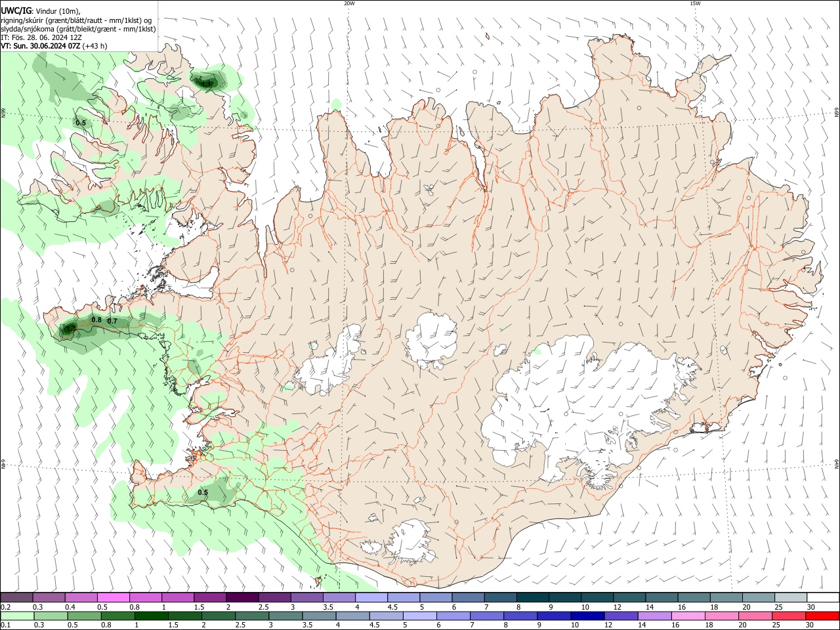840x630 pixels.
Task: Click the light green 0.3 swatch in rain legend
Action: pyautogui.click(x=51, y=616)
